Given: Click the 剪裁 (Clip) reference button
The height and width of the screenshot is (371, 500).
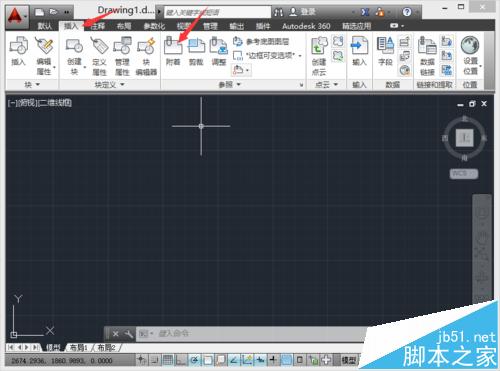Looking at the screenshot, I should (x=196, y=51).
